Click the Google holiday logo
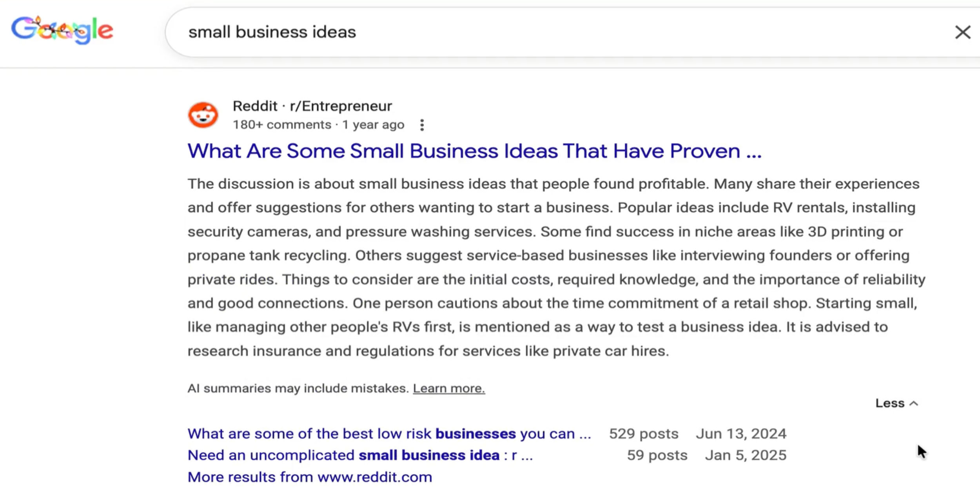Image resolution: width=980 pixels, height=493 pixels. [62, 30]
